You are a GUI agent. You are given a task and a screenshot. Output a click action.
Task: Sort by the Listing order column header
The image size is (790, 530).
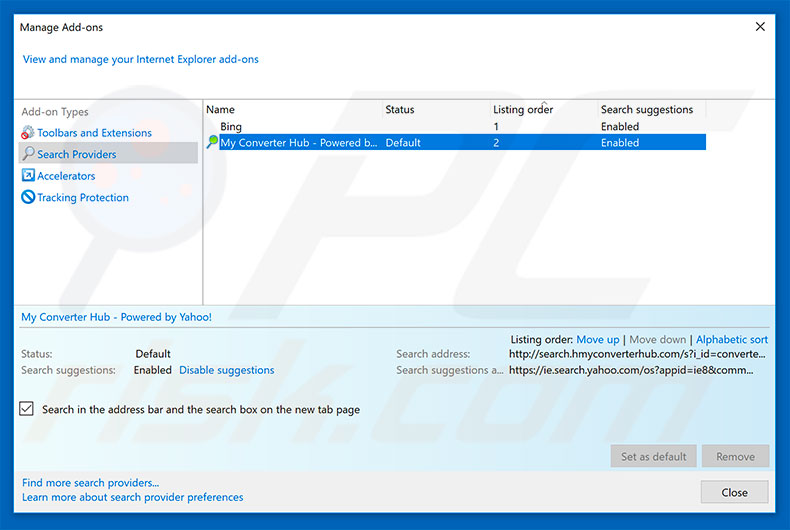point(523,109)
